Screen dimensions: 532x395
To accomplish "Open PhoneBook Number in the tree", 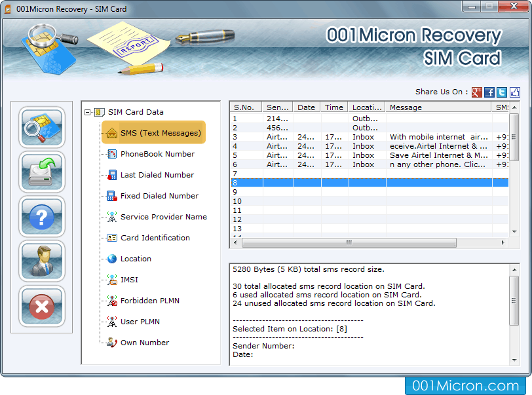I will click(157, 154).
